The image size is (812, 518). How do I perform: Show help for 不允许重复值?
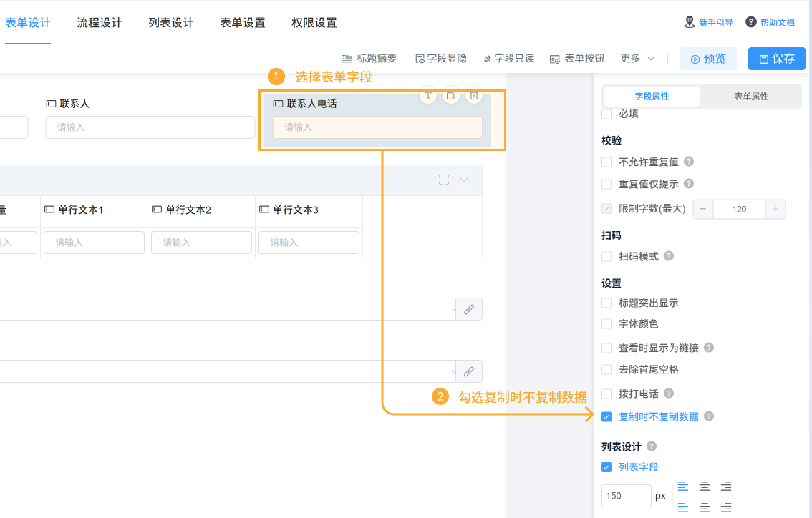(689, 162)
